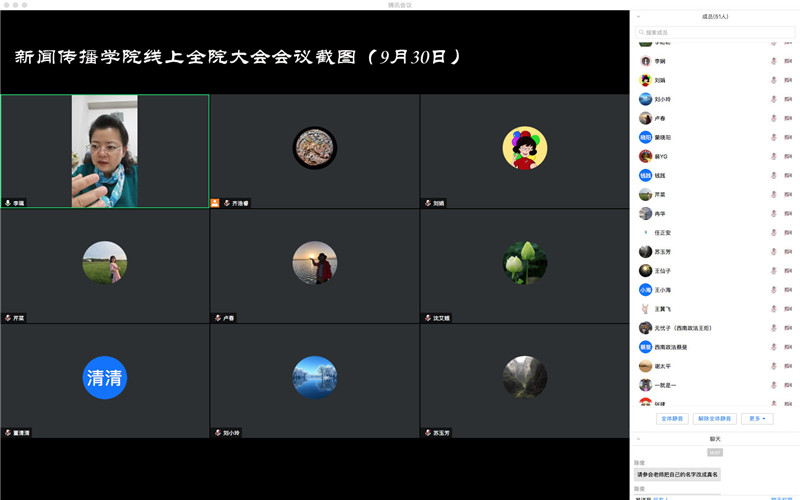Select 王翼飞 rabbit avatar in member list

tap(645, 309)
